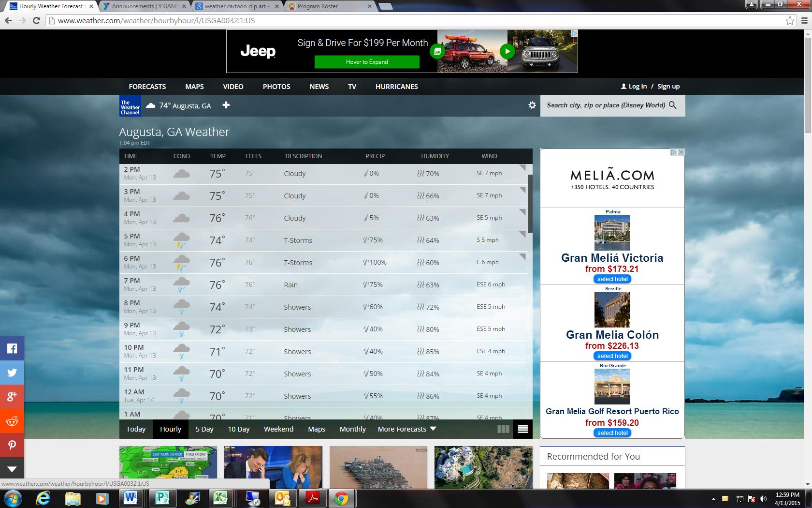Screen dimensions: 812x508
Task: Bookmark the page with the star icon
Action: coord(790,20)
